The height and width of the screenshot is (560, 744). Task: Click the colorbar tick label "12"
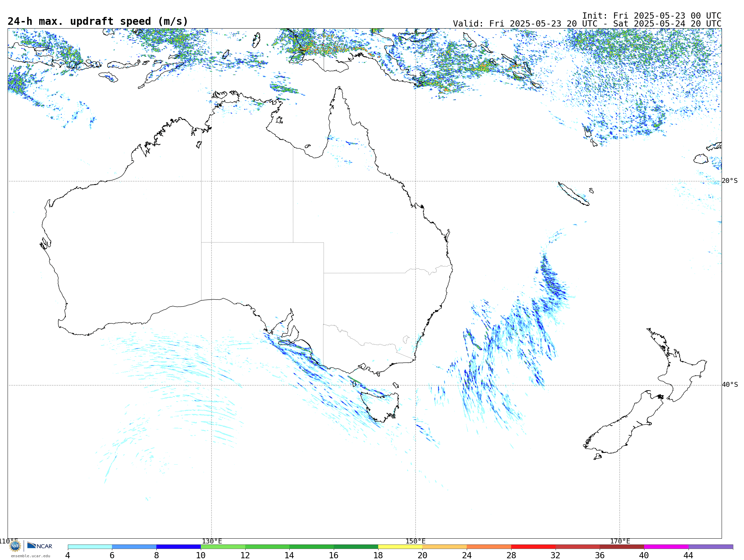coord(245,556)
